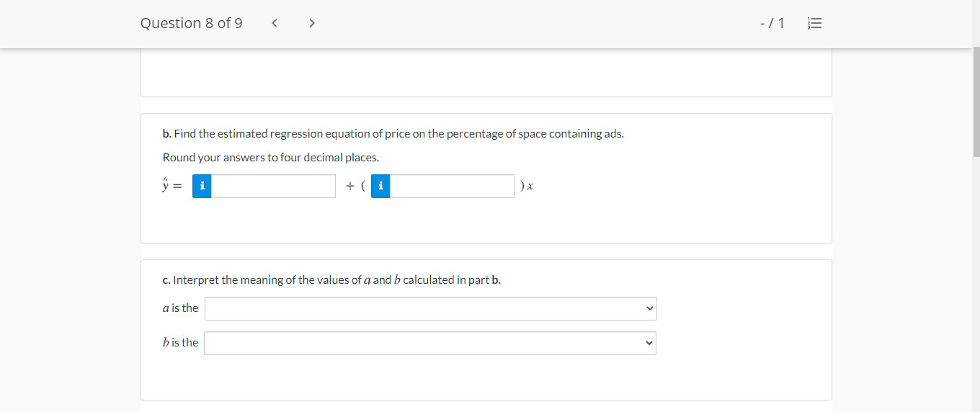Click info icon beside the intercept field
This screenshot has height=412, width=980.
tap(202, 187)
